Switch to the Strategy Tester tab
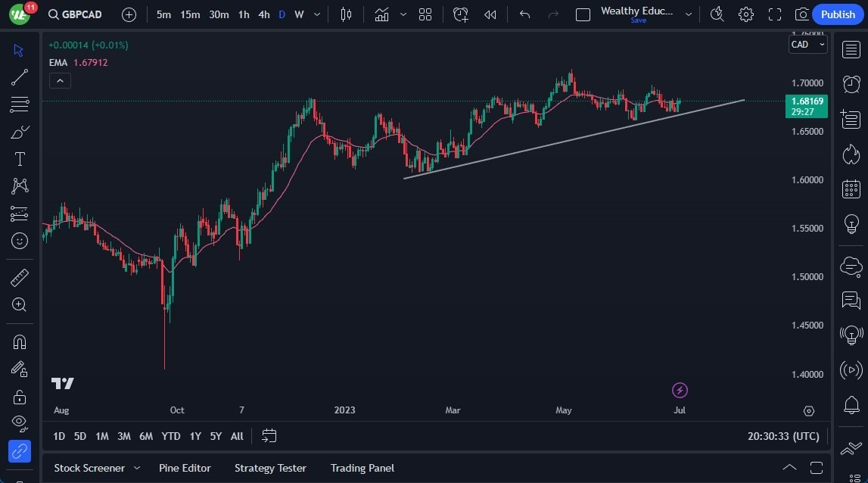The width and height of the screenshot is (868, 483). [270, 468]
